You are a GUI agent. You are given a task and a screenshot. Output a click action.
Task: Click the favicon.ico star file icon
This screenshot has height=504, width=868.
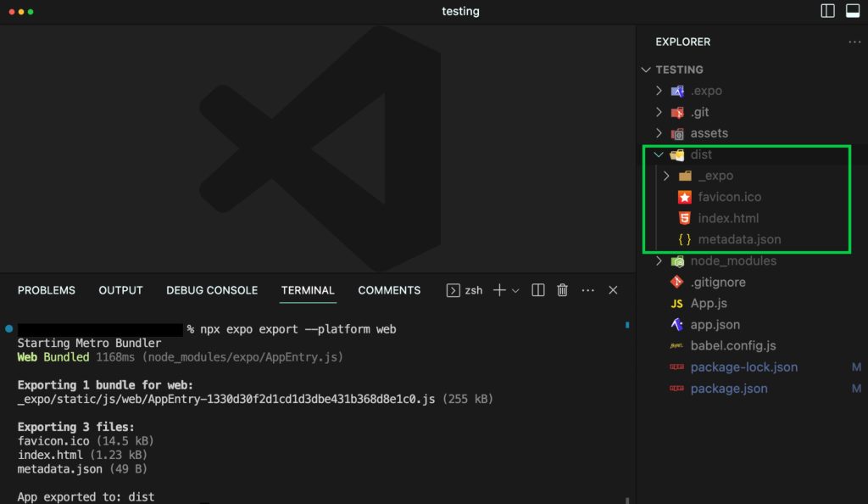click(685, 197)
